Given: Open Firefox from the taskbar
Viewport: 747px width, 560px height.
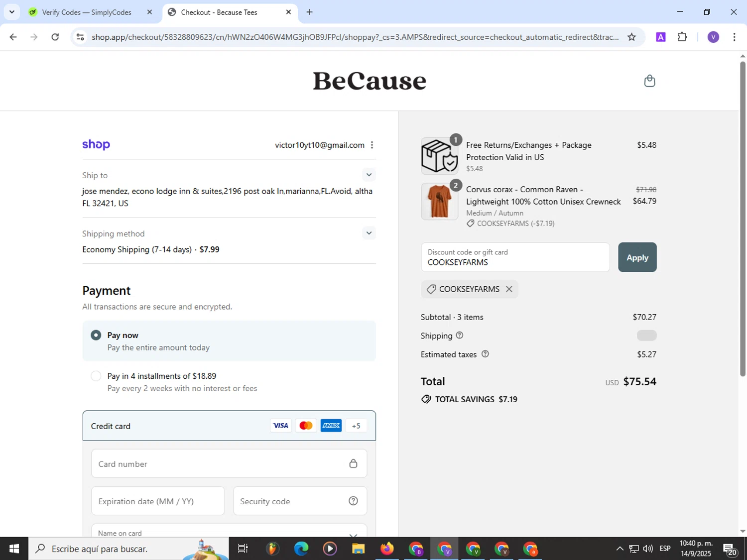Looking at the screenshot, I should [387, 549].
